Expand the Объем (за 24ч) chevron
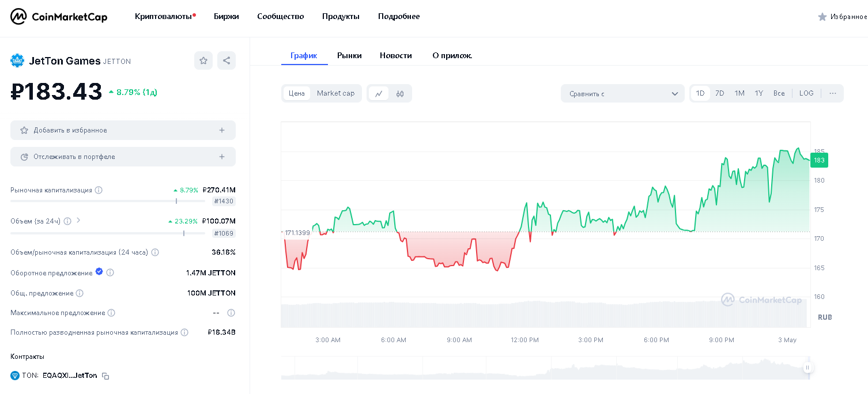Image resolution: width=868 pixels, height=394 pixels. (78, 221)
